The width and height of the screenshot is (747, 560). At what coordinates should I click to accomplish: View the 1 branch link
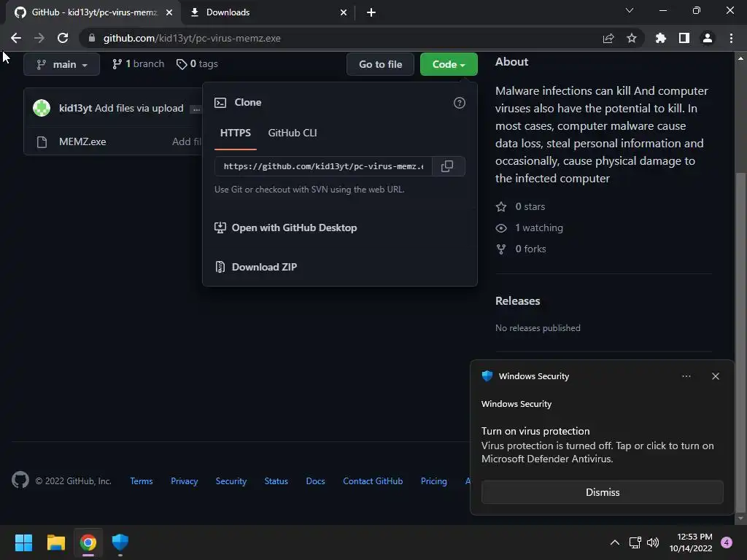click(138, 64)
